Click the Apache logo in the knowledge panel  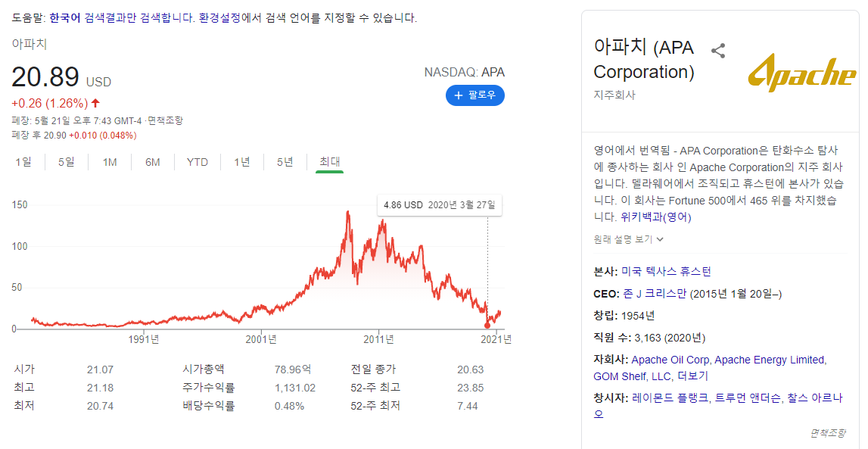coord(802,73)
